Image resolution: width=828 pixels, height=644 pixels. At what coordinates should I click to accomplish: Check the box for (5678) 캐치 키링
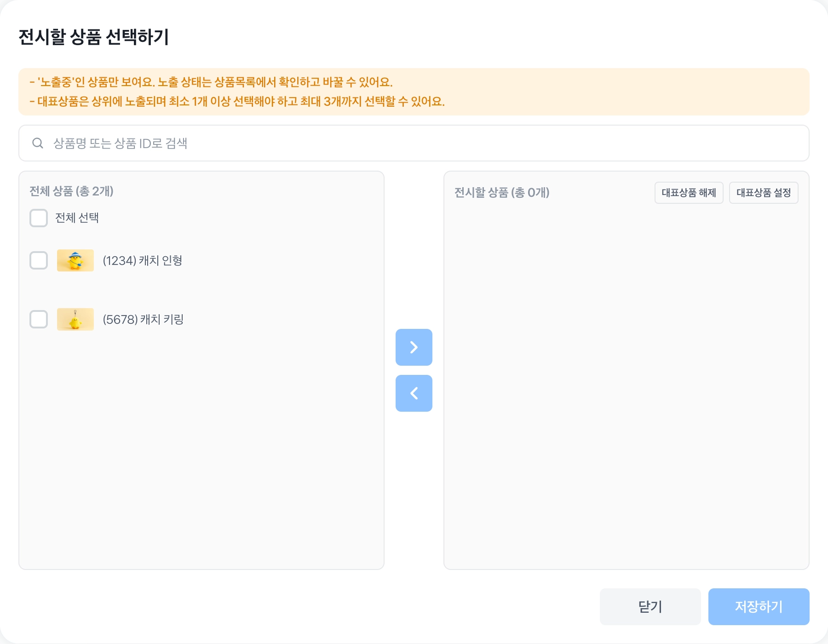[39, 319]
